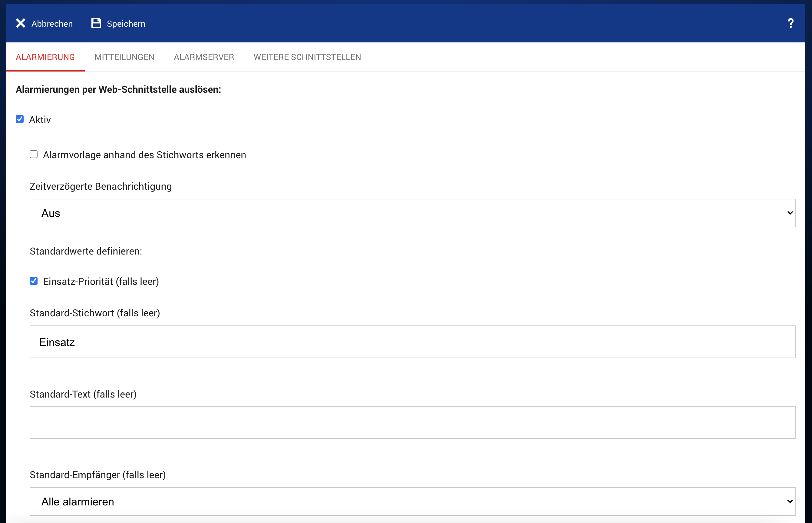812x523 pixels.
Task: Go to Weitere Schnittstellen tab
Action: click(307, 57)
